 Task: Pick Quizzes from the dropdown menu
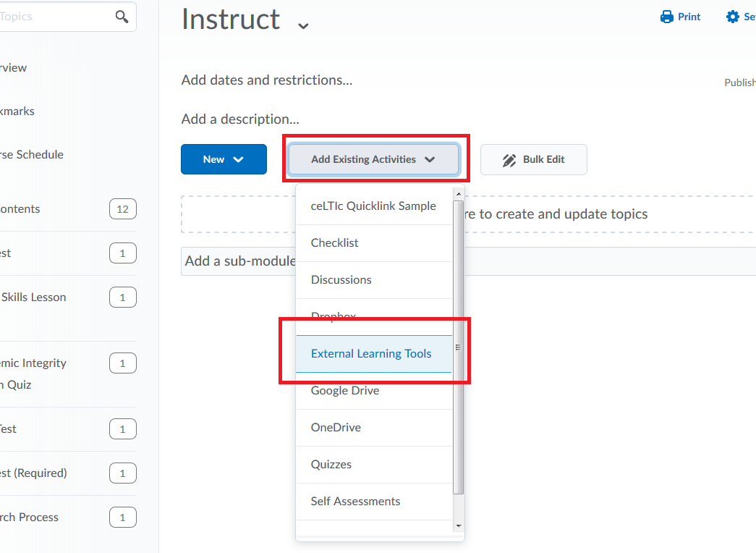(331, 464)
